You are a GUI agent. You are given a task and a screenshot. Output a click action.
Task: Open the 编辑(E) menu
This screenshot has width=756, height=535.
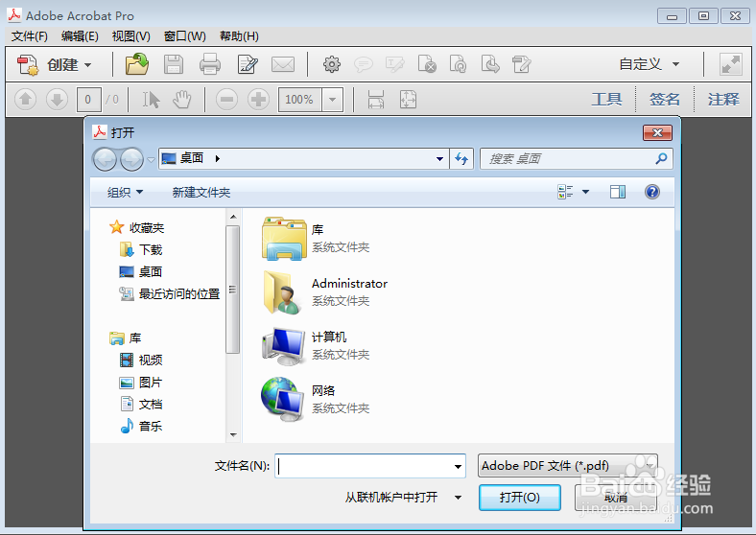(80, 36)
